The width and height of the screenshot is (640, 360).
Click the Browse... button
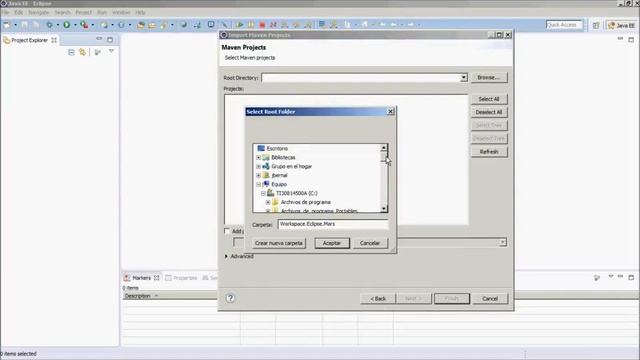click(x=489, y=77)
